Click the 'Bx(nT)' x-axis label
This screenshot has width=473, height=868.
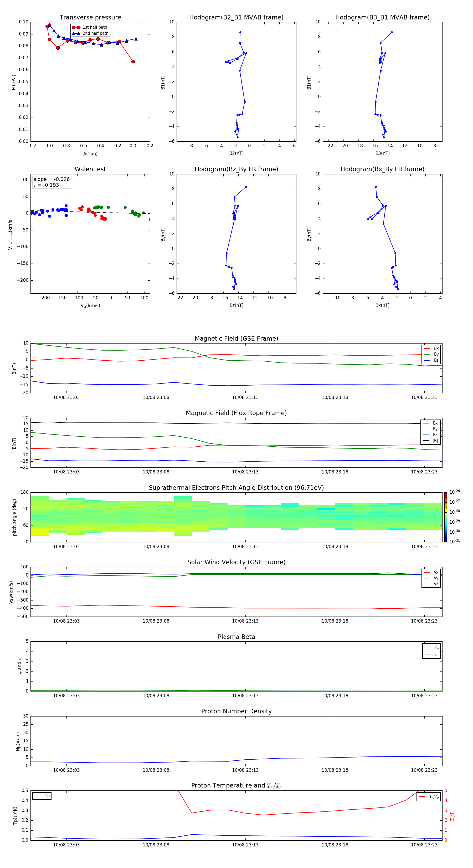click(382, 305)
